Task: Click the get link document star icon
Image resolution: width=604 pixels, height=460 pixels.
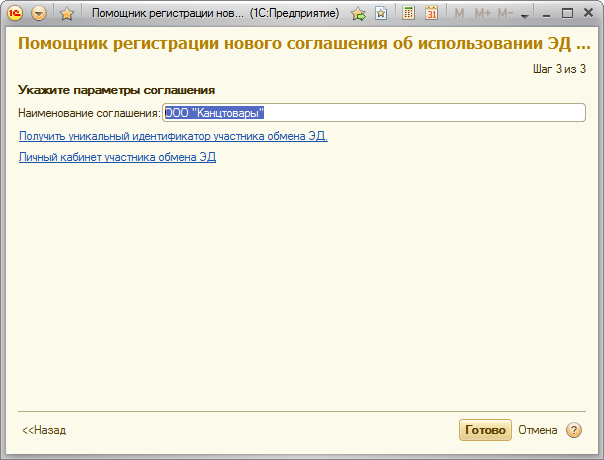Action: point(381,13)
